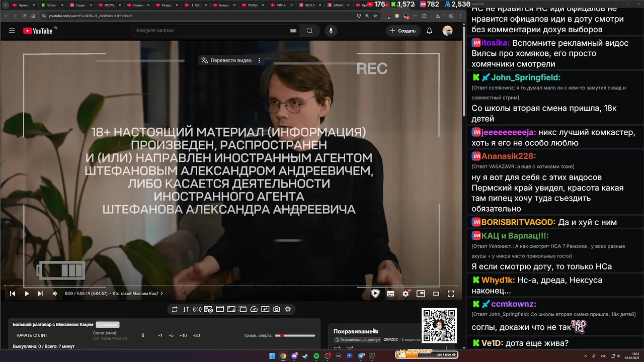
Task: Click the sound-waves icon in extension toolbar
Action: click(x=197, y=309)
